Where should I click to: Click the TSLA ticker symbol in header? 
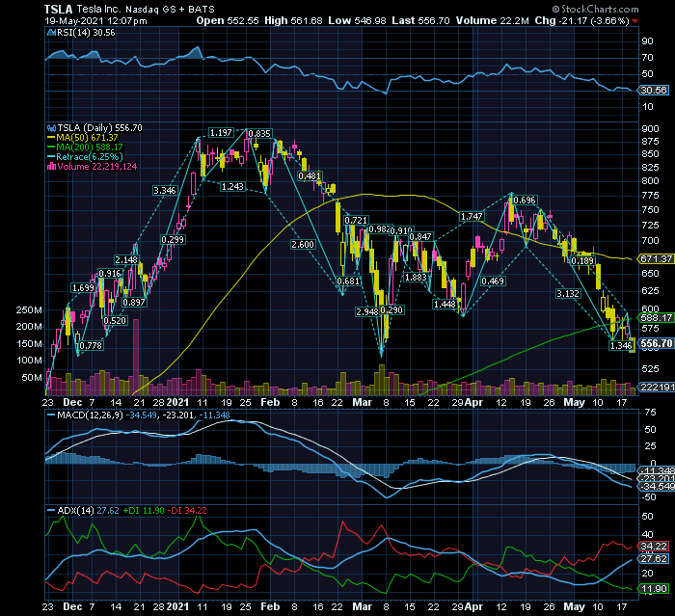59,9
